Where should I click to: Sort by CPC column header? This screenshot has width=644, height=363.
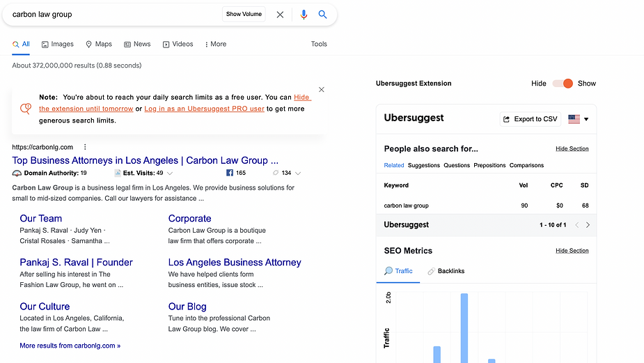[x=556, y=185]
